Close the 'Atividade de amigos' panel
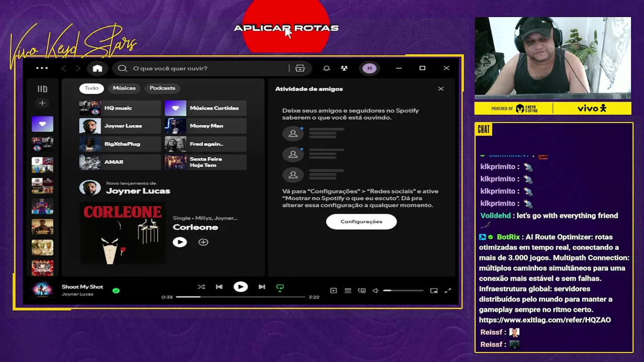 point(441,89)
